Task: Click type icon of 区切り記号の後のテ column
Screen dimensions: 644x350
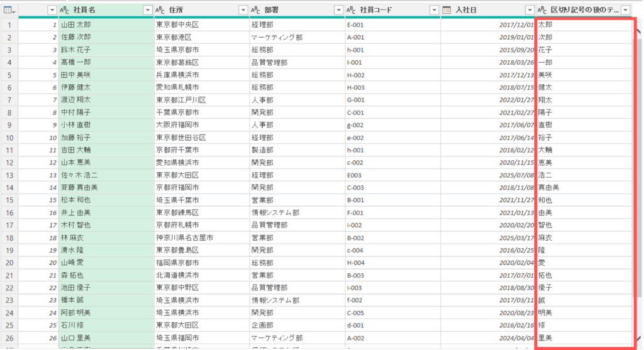Action: (542, 10)
